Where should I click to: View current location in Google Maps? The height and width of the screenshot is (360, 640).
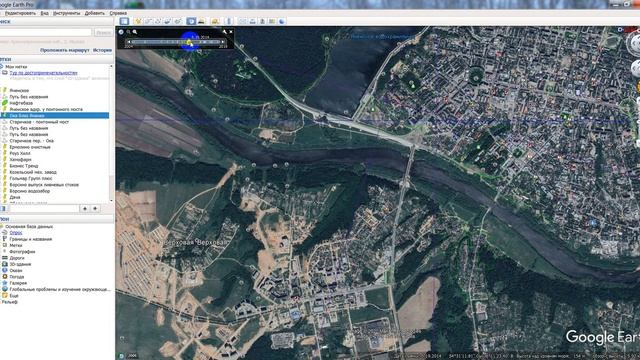(x=272, y=21)
